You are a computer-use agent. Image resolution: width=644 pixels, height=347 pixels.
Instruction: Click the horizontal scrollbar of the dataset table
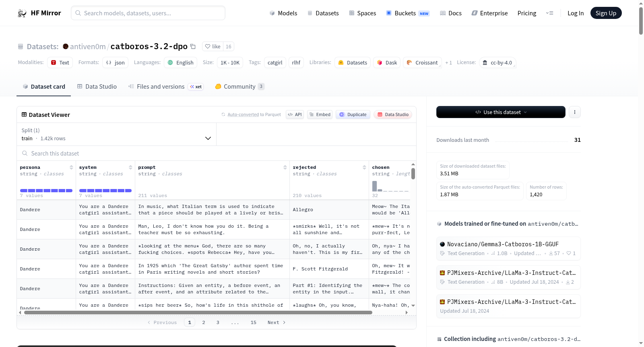(x=198, y=312)
